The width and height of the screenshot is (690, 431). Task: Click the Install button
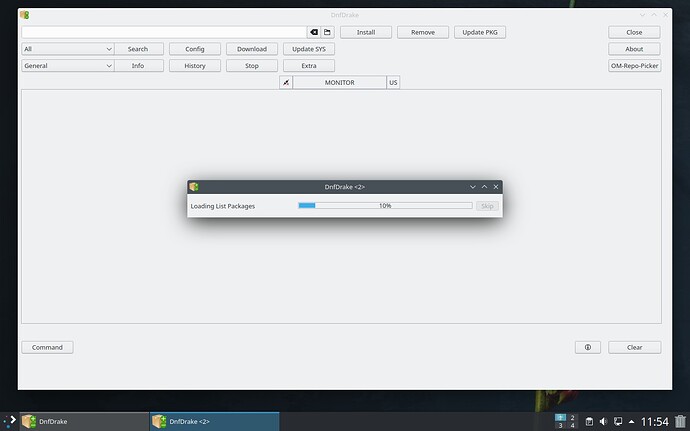point(366,32)
